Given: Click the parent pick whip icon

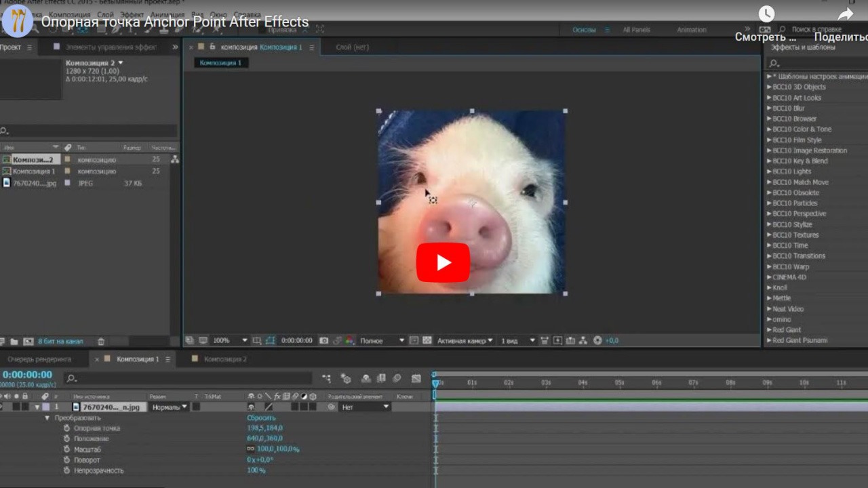Looking at the screenshot, I should pyautogui.click(x=332, y=407).
